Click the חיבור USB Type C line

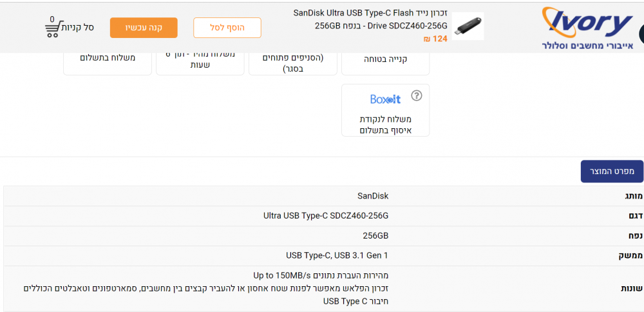pyautogui.click(x=355, y=302)
